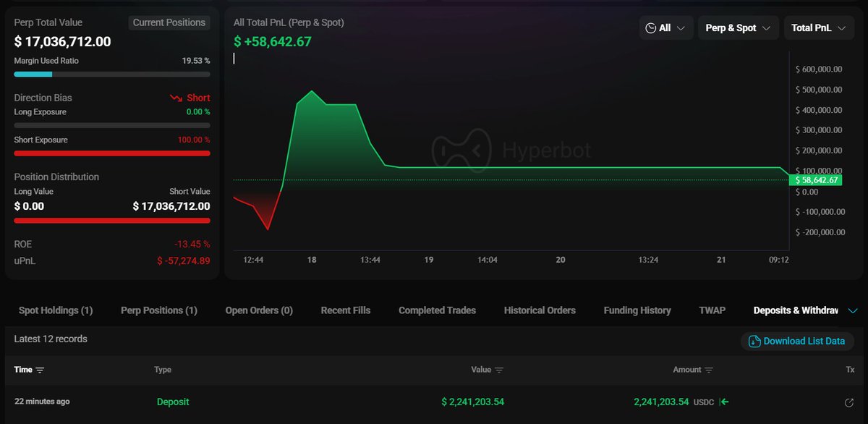This screenshot has width=868, height=424.
Task: Click the Short Exposure 100.00 % value
Action: (194, 140)
